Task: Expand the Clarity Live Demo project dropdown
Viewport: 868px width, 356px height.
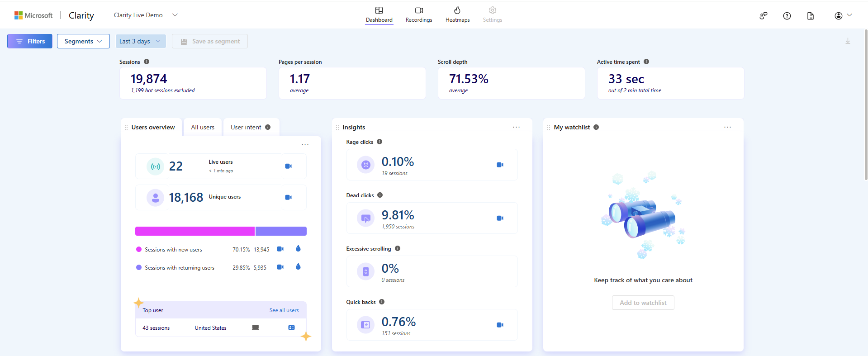Action: (175, 15)
